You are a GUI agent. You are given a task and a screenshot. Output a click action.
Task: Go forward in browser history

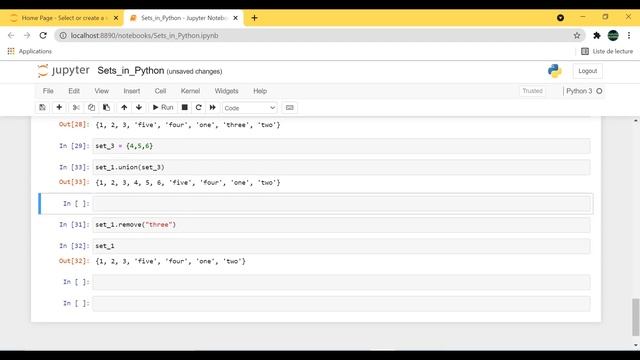point(27,36)
